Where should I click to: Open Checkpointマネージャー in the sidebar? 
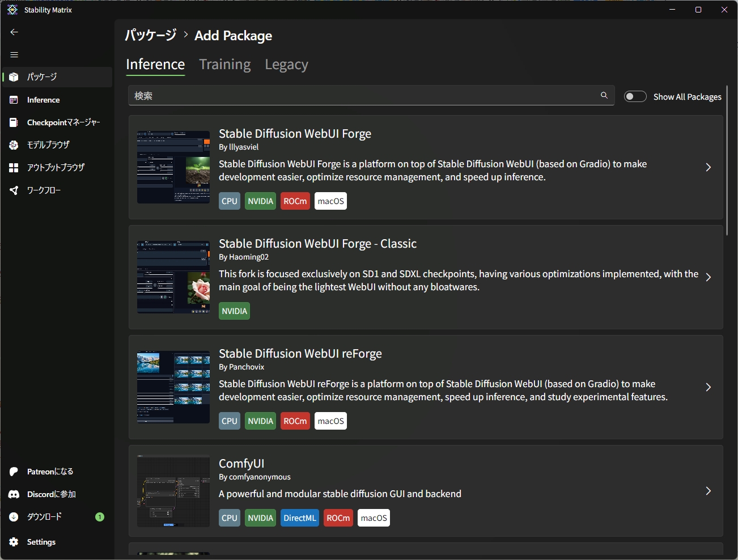[57, 122]
